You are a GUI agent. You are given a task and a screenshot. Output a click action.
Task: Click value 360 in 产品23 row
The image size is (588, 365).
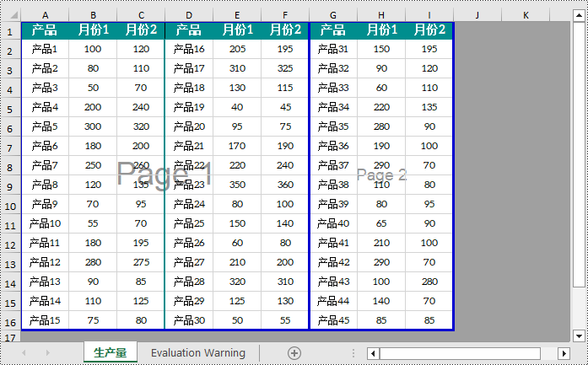click(285, 185)
